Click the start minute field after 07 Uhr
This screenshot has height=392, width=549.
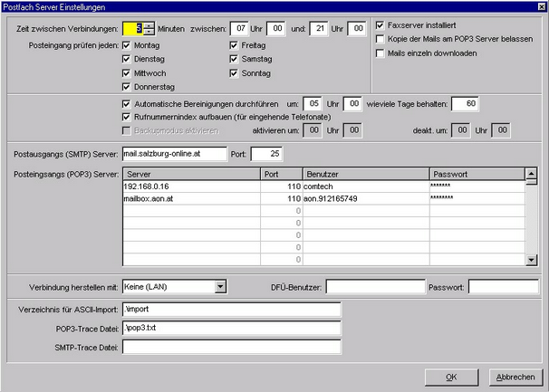tap(276, 29)
